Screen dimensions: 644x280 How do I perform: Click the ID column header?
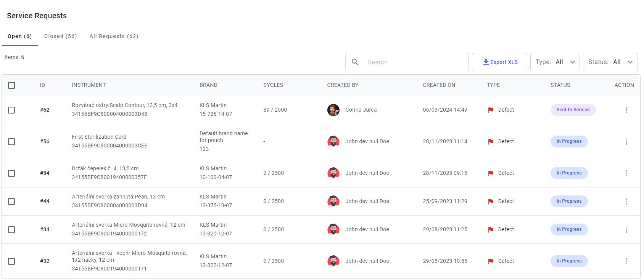coord(42,85)
